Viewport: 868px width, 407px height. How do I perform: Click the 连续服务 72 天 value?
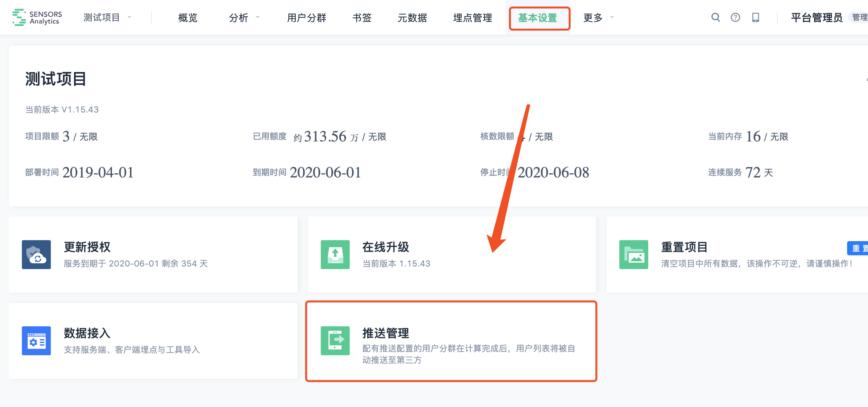pos(759,172)
